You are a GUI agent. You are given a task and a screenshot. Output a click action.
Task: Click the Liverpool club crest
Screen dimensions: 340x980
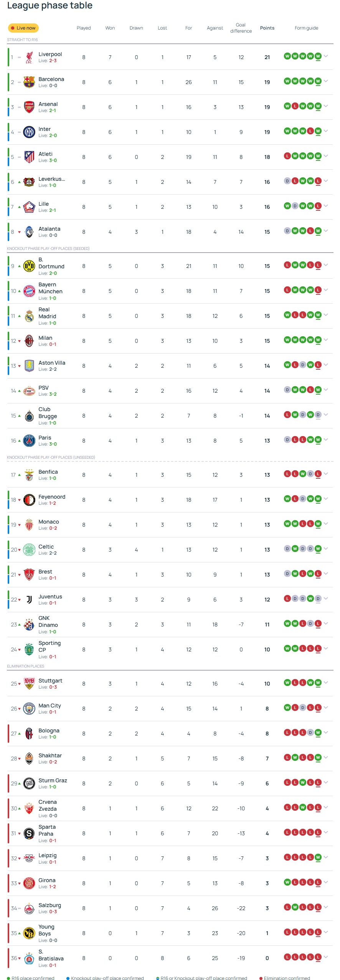[x=29, y=57]
